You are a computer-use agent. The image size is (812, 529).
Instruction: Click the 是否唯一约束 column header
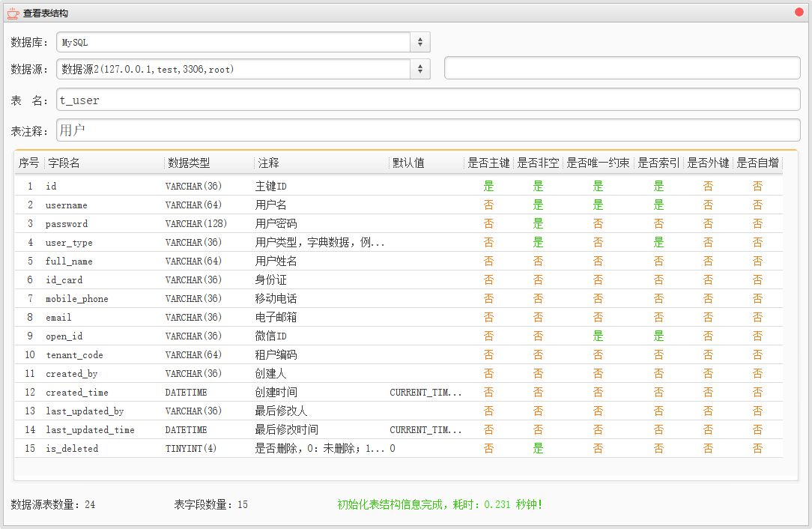point(598,163)
